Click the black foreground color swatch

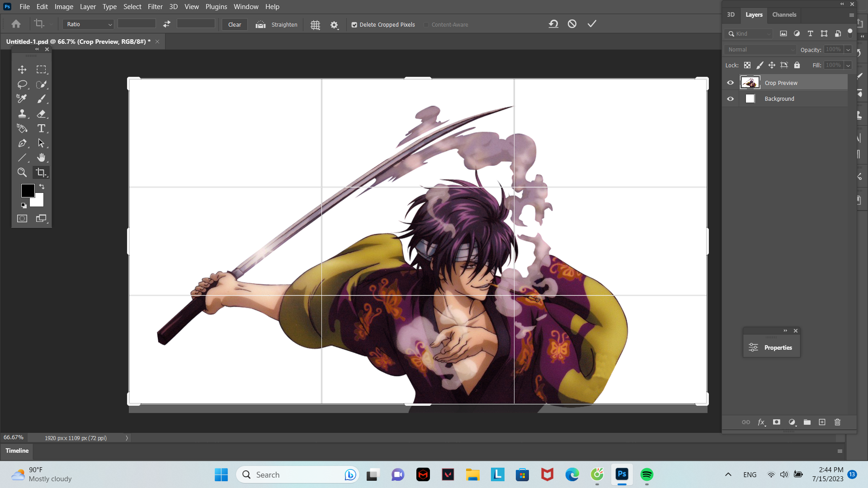coord(27,190)
